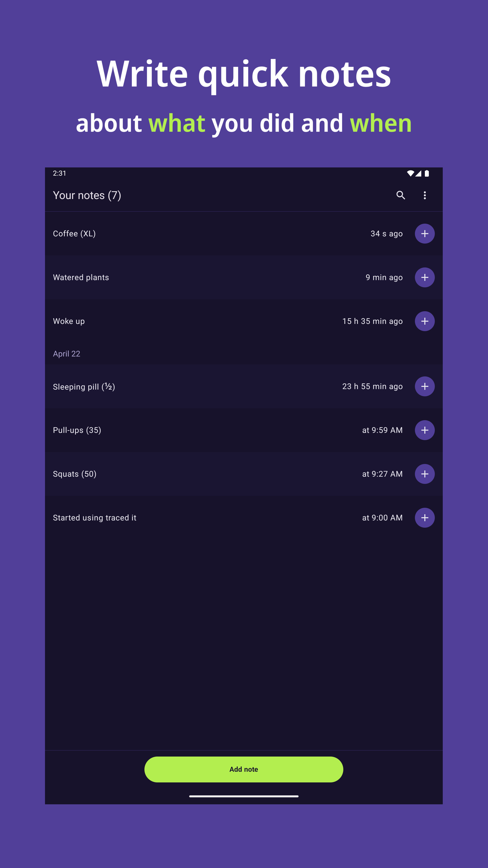Tap plus button beside Woke up
This screenshot has width=488, height=868.
point(424,321)
